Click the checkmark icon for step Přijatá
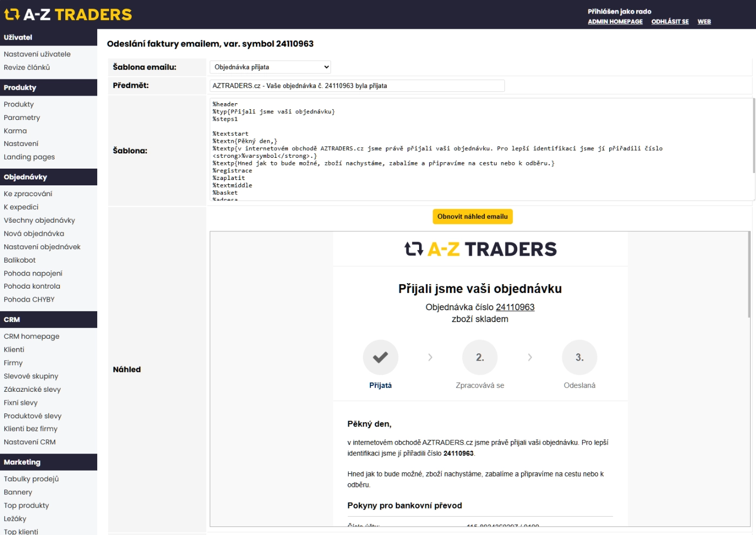 380,357
